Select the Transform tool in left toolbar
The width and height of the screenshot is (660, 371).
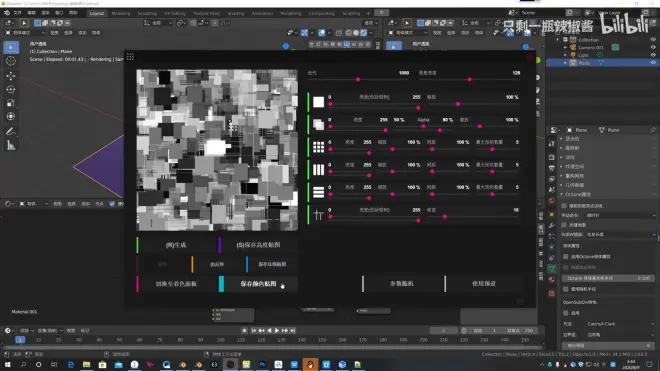click(11, 117)
